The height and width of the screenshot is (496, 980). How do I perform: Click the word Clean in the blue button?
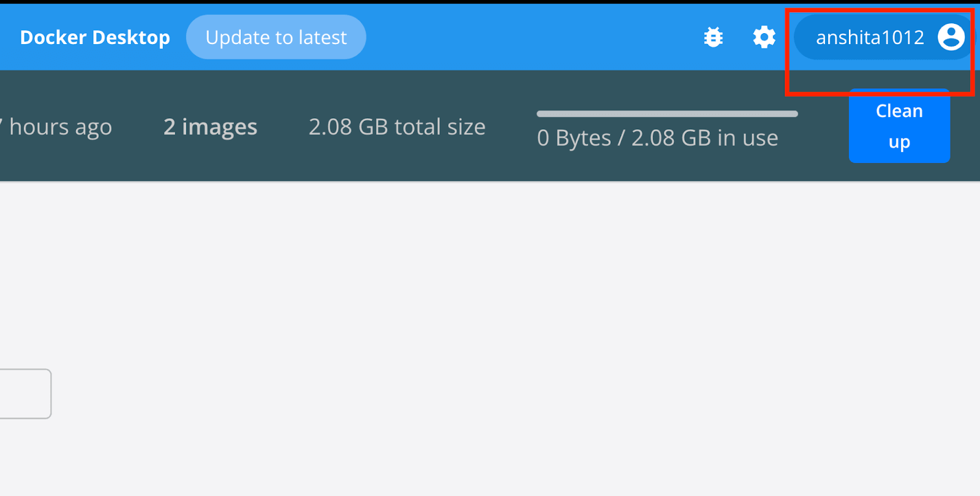pos(899,111)
